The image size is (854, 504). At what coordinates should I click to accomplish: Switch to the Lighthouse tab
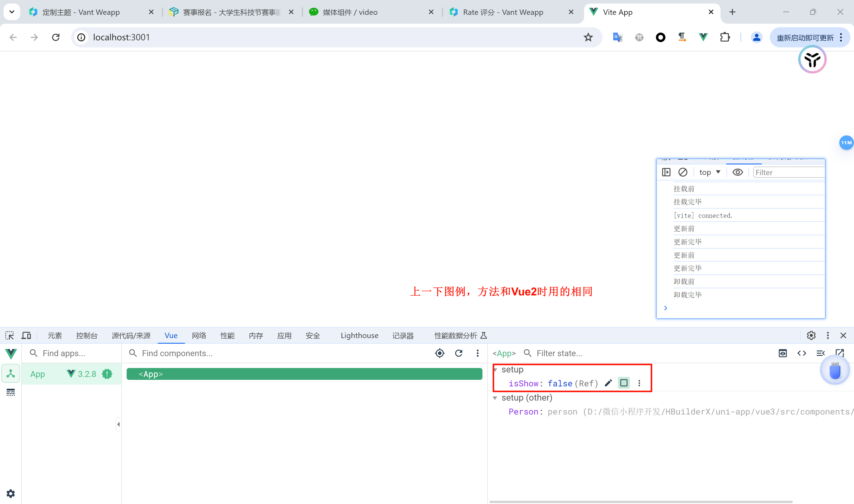pos(359,335)
